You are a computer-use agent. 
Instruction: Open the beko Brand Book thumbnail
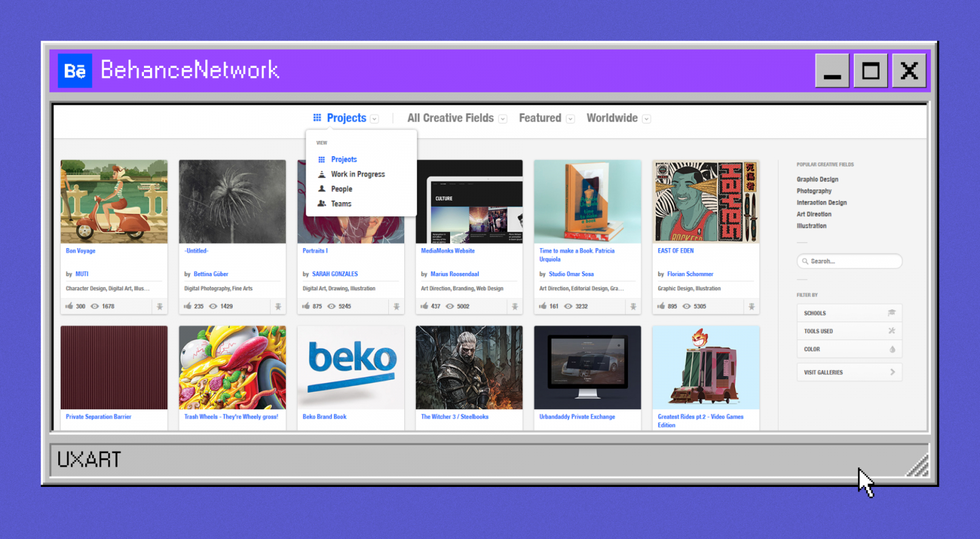point(351,367)
